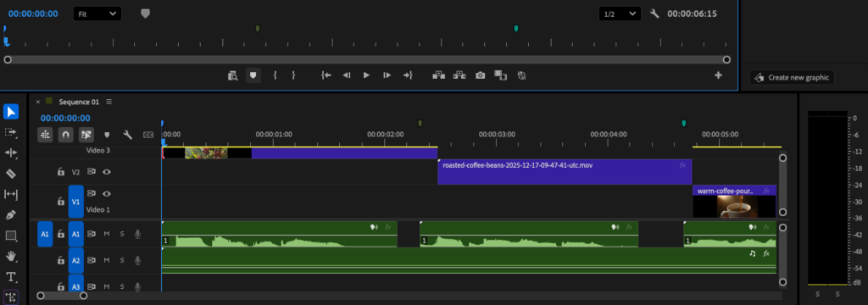The height and width of the screenshot is (305, 868).
Task: Switch to the Sequence 01 tab
Action: click(x=79, y=102)
